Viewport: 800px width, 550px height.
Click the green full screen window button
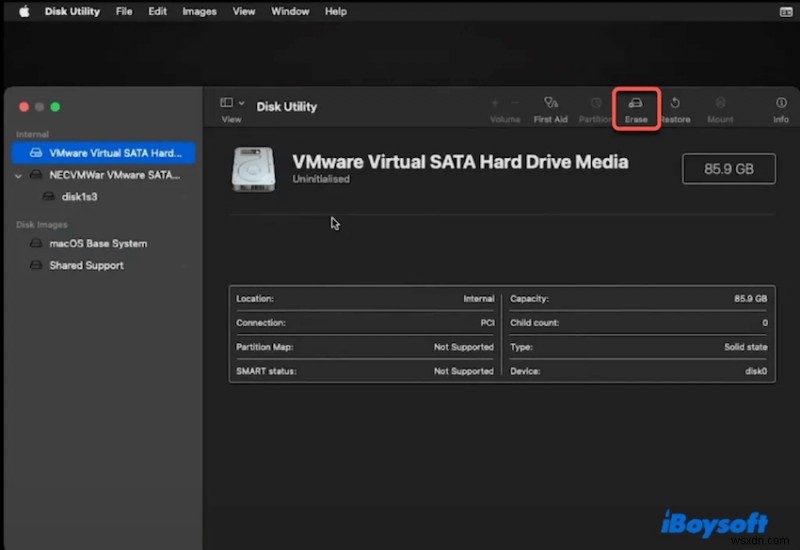pos(55,107)
